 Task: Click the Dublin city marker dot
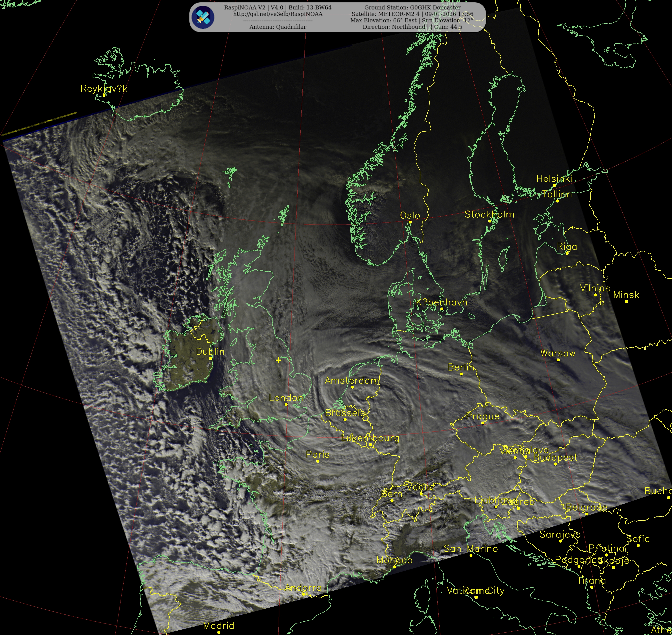(x=210, y=358)
